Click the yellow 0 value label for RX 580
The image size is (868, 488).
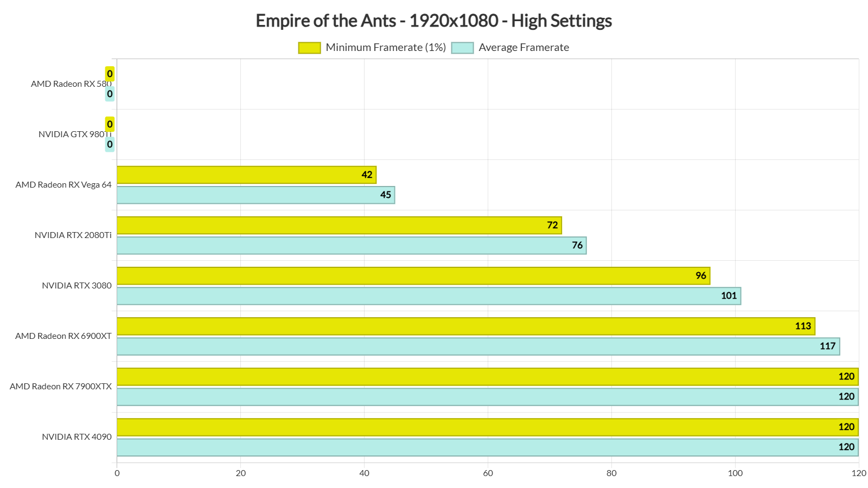coord(110,74)
